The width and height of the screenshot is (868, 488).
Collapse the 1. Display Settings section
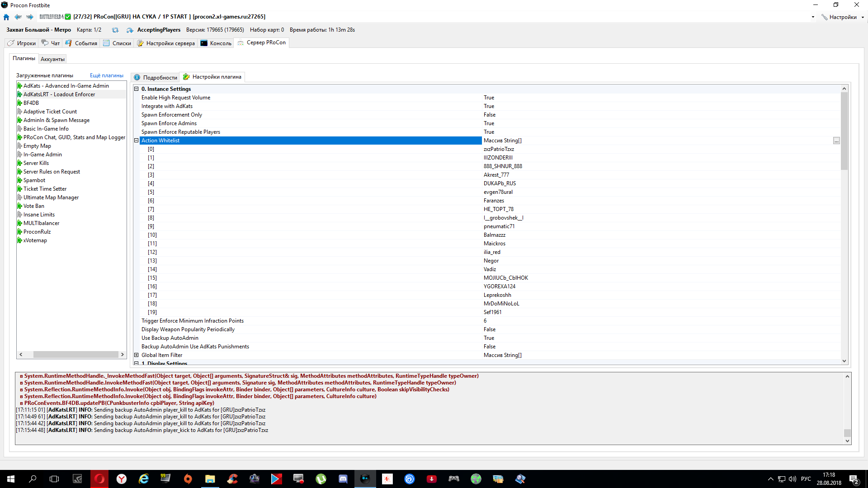pyautogui.click(x=136, y=363)
